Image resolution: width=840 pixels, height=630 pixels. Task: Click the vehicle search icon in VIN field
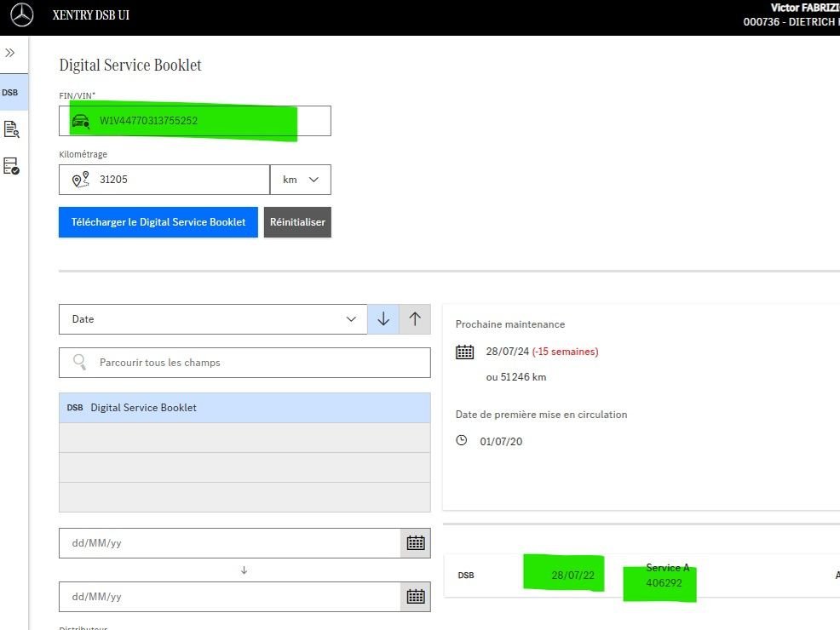[81, 121]
